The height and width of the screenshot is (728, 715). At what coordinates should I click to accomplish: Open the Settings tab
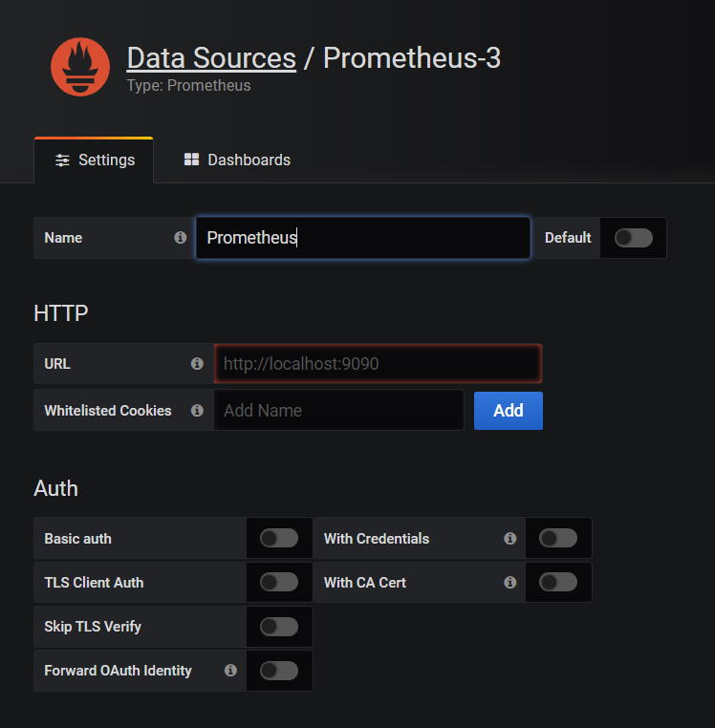tap(94, 161)
